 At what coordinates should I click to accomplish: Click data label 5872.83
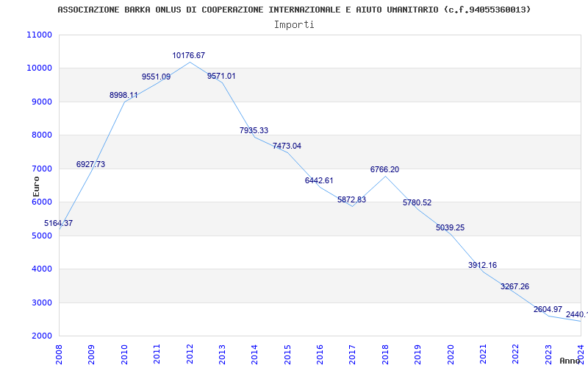point(352,199)
